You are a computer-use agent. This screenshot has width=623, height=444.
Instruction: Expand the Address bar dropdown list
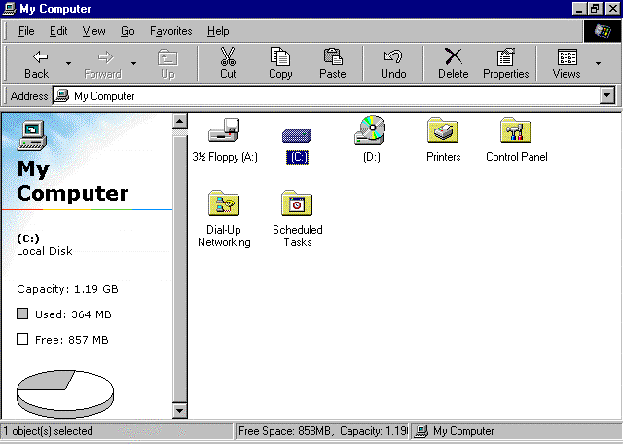tap(606, 96)
